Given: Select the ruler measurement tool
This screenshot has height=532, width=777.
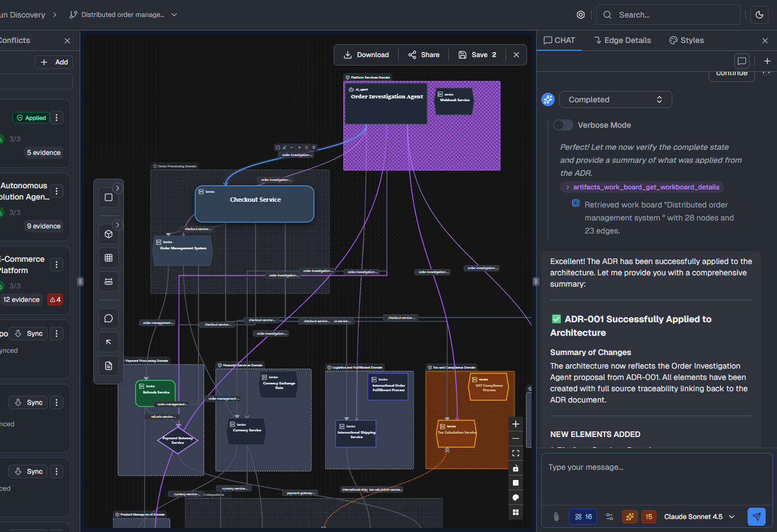Looking at the screenshot, I should 109,281.
